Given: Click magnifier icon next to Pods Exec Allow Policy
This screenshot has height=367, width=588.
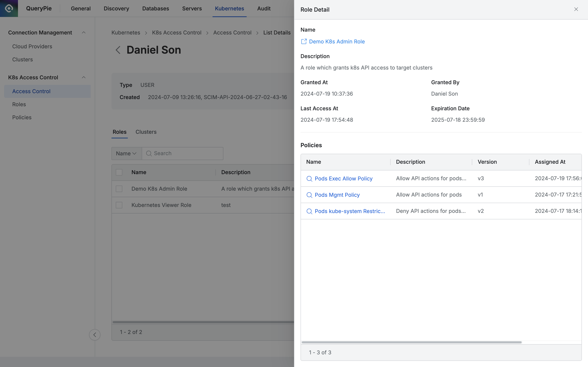Looking at the screenshot, I should pyautogui.click(x=309, y=179).
